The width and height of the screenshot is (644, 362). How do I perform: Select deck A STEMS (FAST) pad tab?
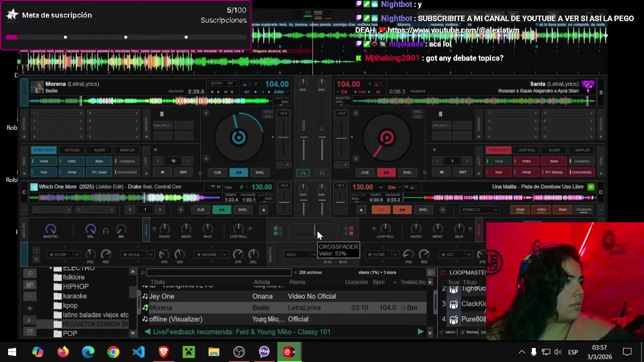[44, 150]
